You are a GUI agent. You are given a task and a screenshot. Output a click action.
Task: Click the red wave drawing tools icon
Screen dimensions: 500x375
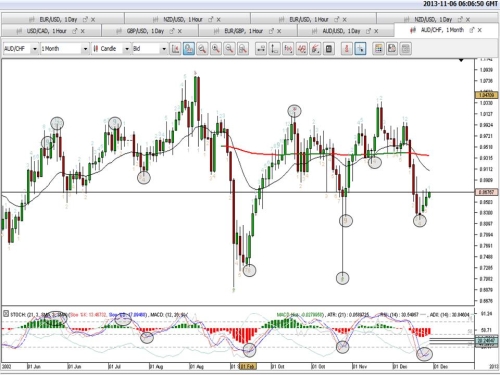[302, 49]
